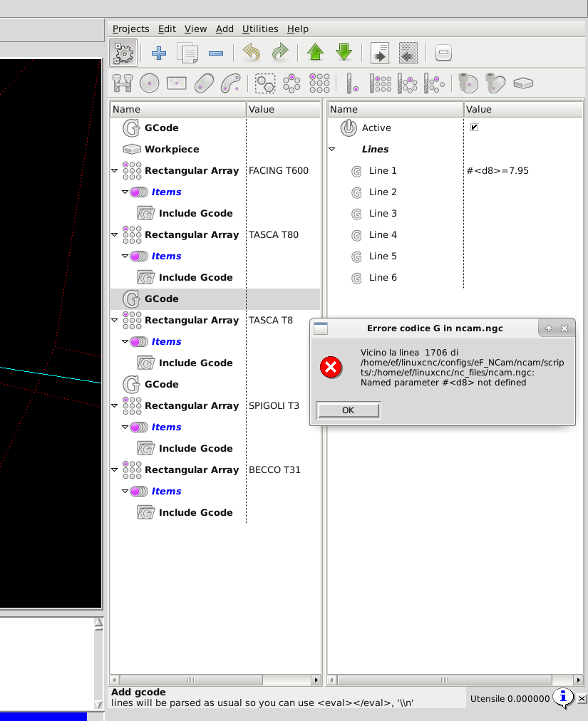588x721 pixels.
Task: Collapse Items under the FACING T600 array
Action: click(125, 192)
